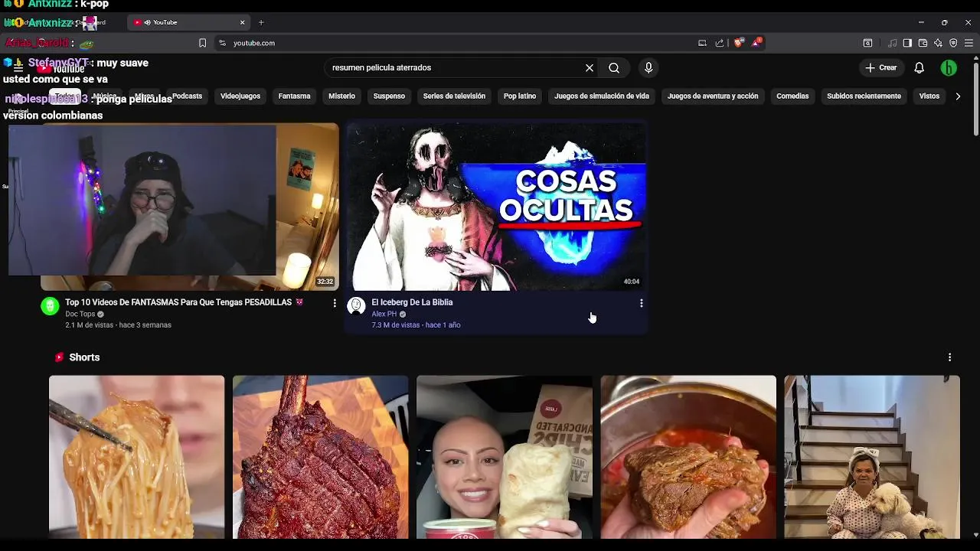Bookmark this page icon
980x551 pixels.
[x=202, y=43]
